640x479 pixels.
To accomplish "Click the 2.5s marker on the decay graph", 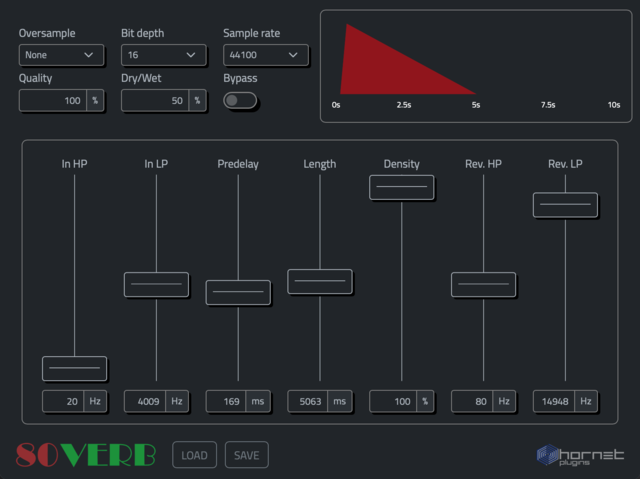I will [404, 105].
